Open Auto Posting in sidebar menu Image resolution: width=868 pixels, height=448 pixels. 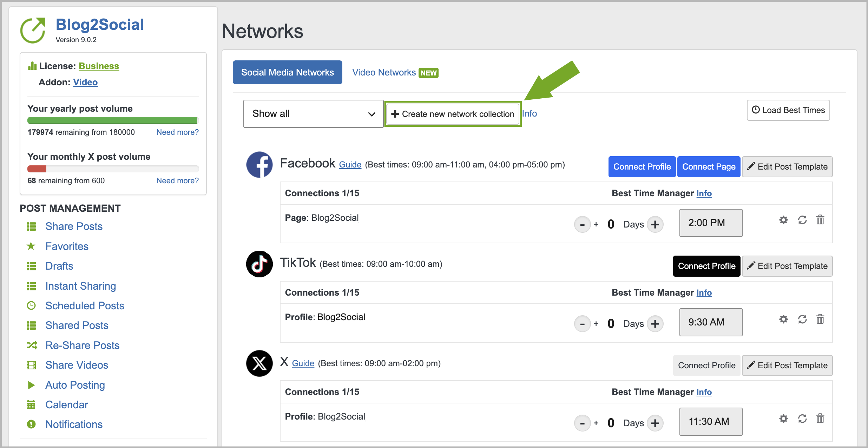pyautogui.click(x=75, y=385)
